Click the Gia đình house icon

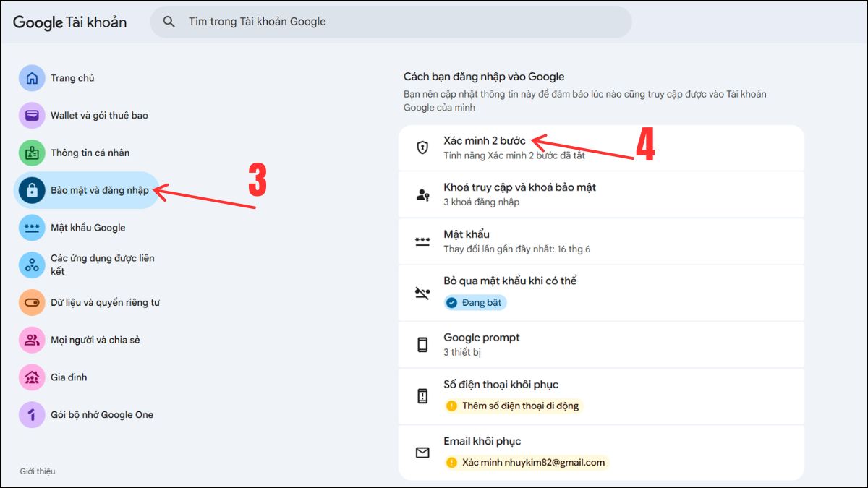coord(32,377)
